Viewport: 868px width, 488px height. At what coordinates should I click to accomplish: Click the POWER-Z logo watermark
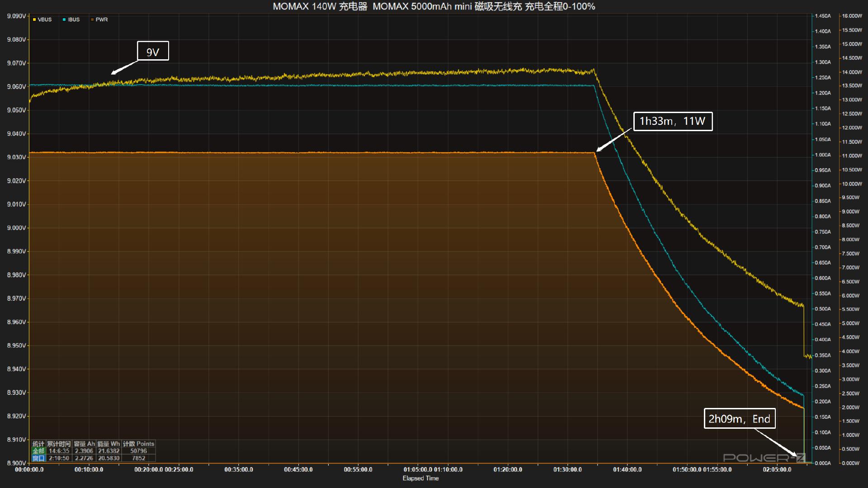(x=764, y=458)
